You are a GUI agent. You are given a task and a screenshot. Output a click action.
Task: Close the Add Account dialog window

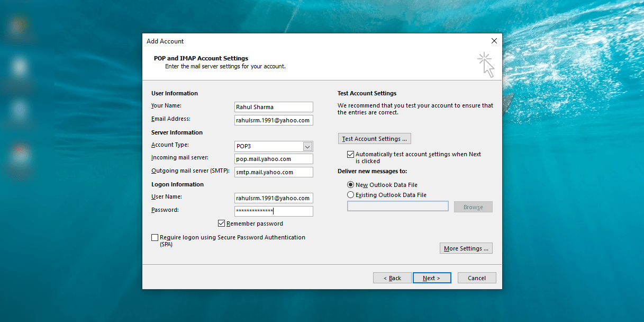[x=494, y=41]
